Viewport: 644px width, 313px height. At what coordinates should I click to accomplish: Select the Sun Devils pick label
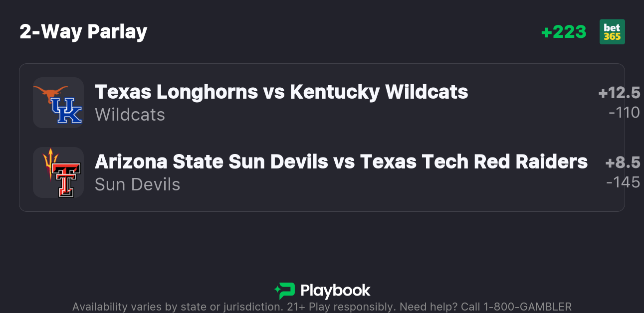tap(137, 184)
